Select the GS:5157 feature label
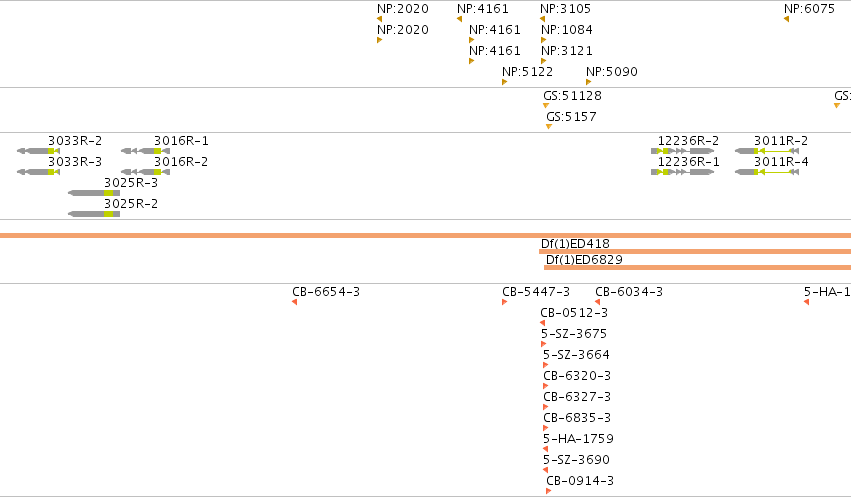Viewport: 851px width, 497px height. click(x=571, y=117)
